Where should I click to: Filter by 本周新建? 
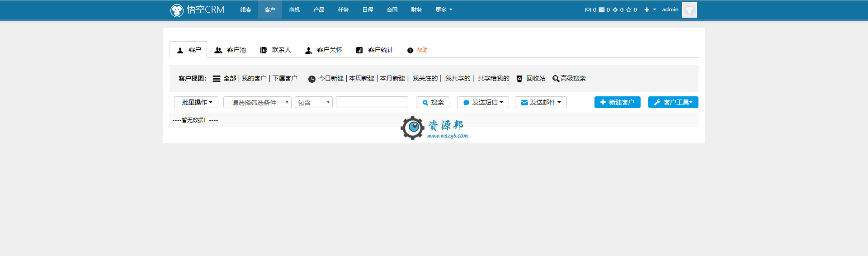pos(362,78)
